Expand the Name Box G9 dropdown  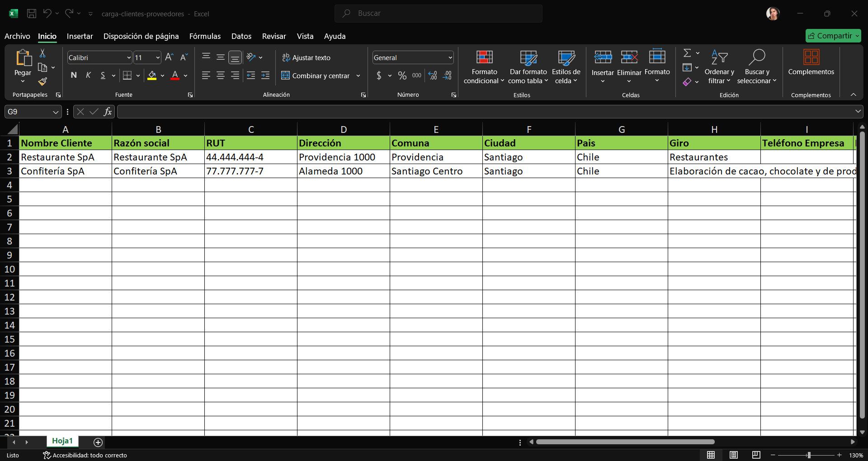coord(56,112)
